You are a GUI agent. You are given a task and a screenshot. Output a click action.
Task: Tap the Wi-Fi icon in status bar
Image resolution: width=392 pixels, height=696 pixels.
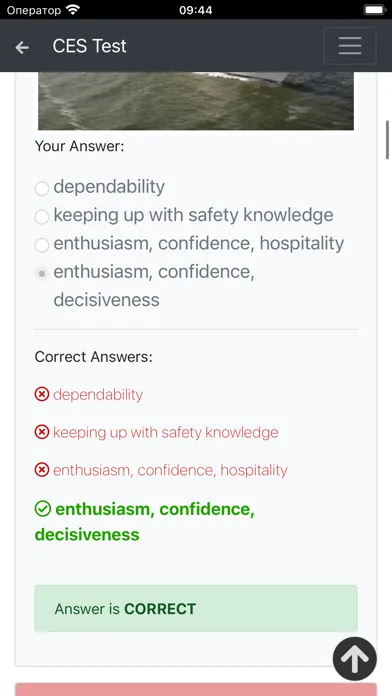tap(73, 9)
